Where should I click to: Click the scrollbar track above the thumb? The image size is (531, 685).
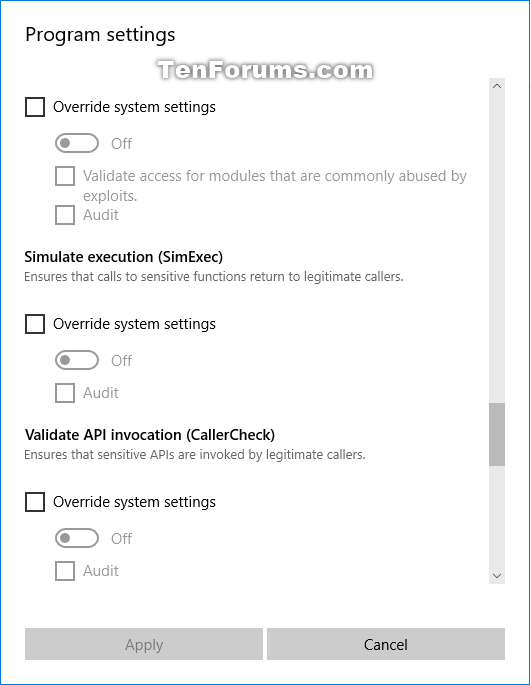pyautogui.click(x=497, y=248)
